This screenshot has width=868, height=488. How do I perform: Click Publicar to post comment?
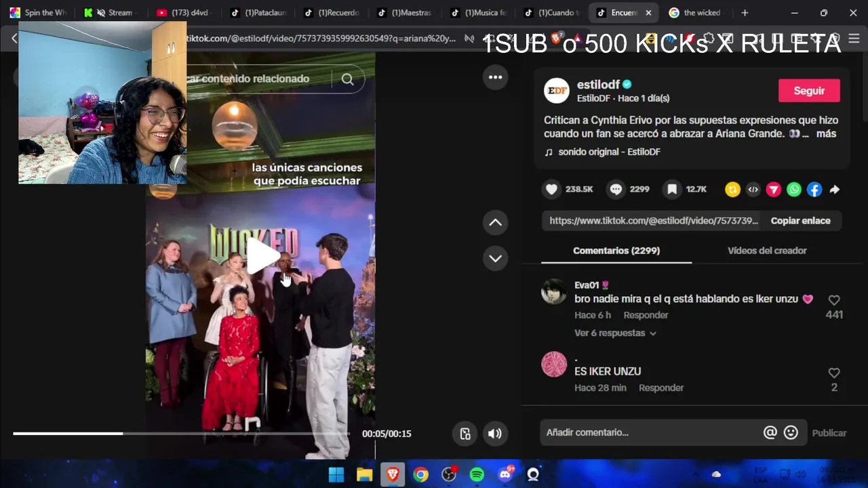829,433
